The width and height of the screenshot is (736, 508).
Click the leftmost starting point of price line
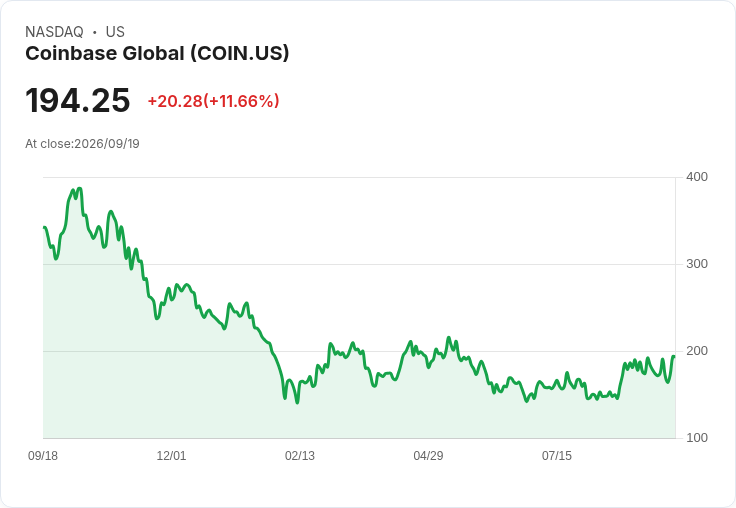tap(44, 227)
